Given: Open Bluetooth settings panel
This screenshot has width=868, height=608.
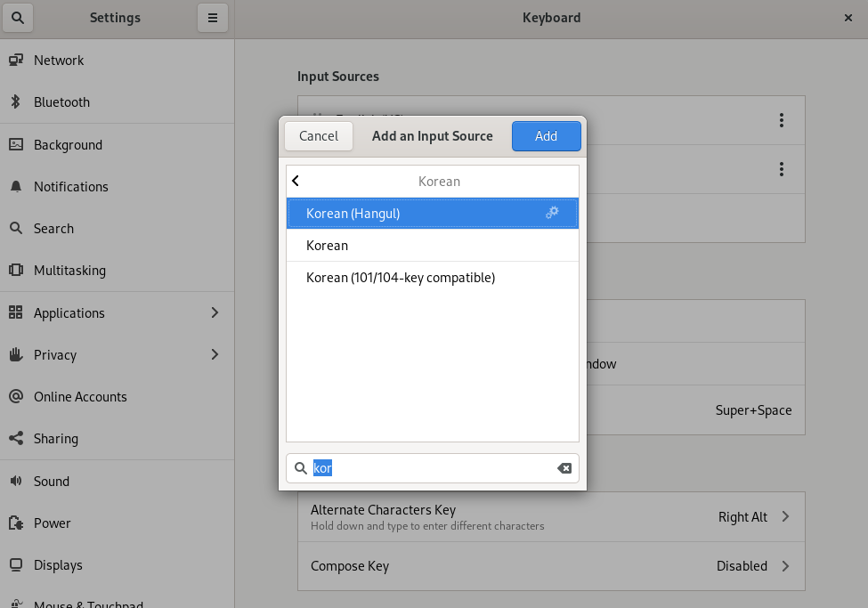Looking at the screenshot, I should pyautogui.click(x=61, y=102).
